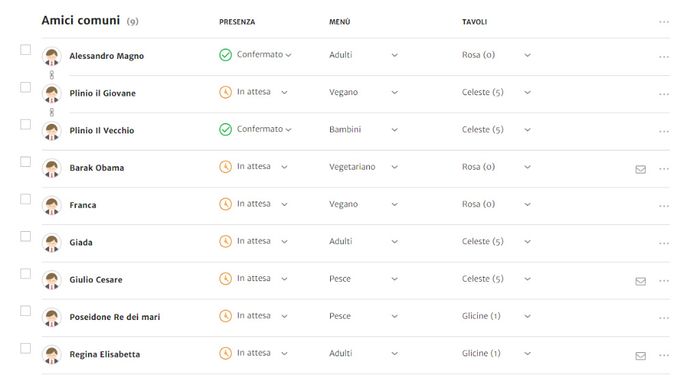Select checkbox for Plinio il Giovane
The height and width of the screenshot is (384, 700).
pos(26,87)
